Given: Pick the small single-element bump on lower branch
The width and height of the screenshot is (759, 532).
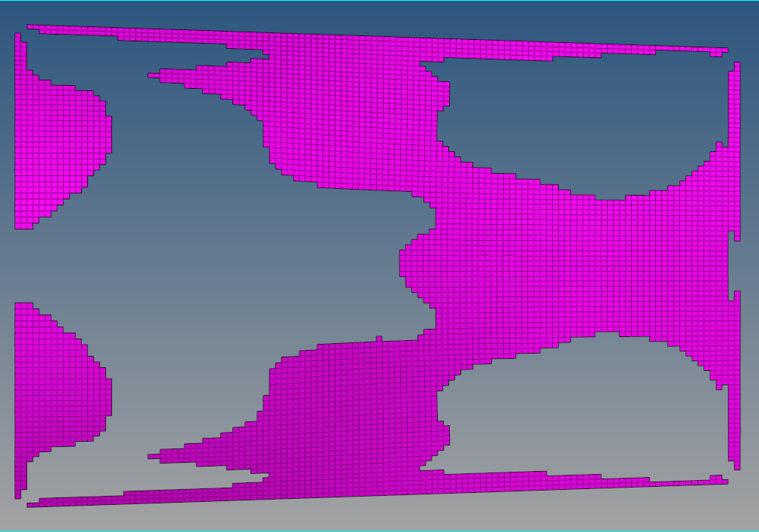Looking at the screenshot, I should pyautogui.click(x=379, y=339).
